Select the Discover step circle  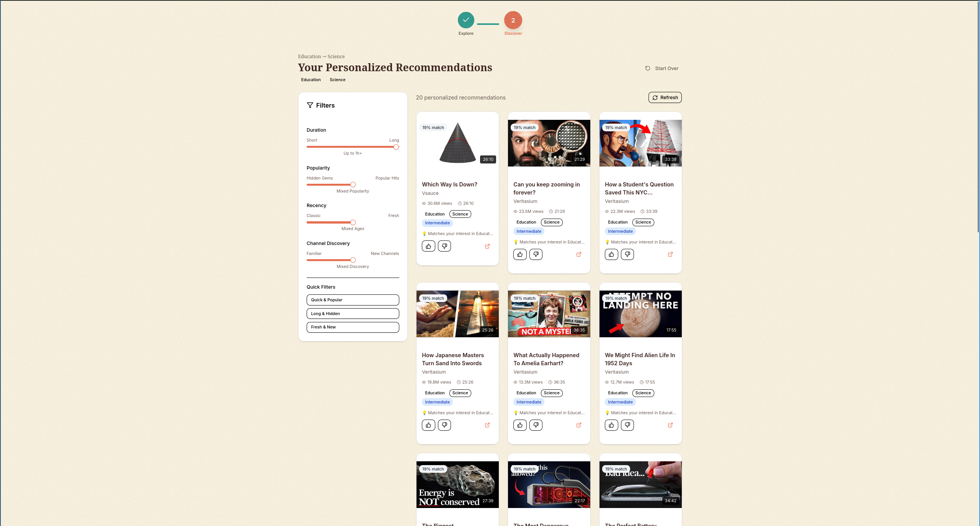(513, 20)
